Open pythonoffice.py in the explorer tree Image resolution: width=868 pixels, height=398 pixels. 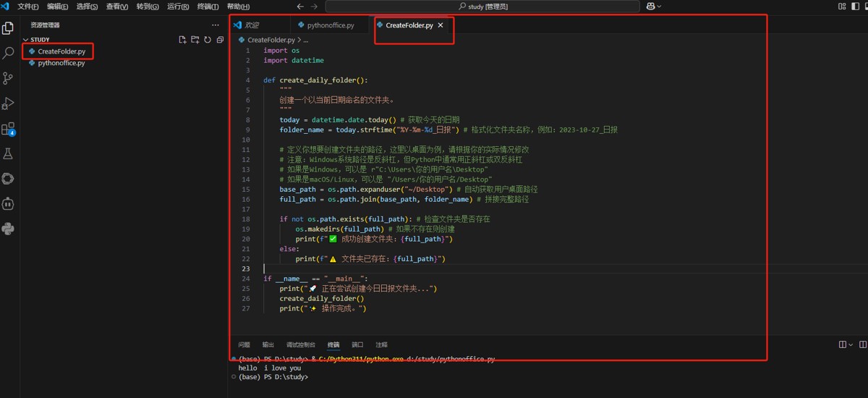(x=61, y=63)
